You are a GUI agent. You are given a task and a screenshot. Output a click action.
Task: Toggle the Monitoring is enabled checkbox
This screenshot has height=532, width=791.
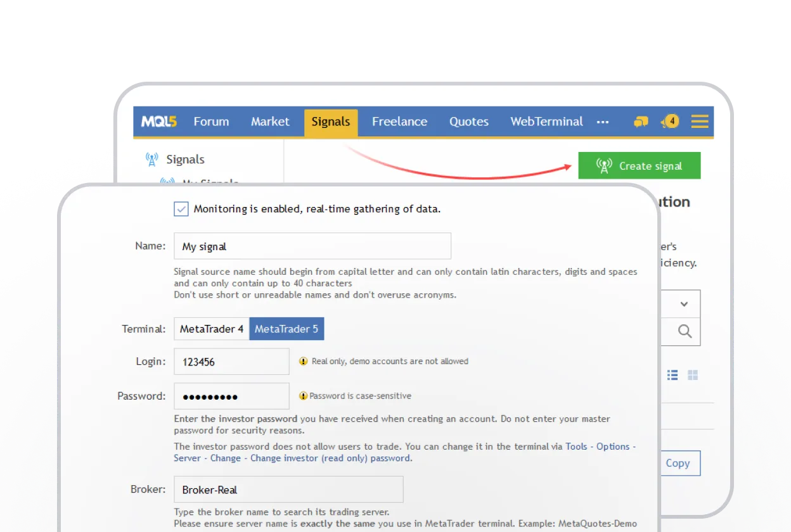pyautogui.click(x=181, y=209)
